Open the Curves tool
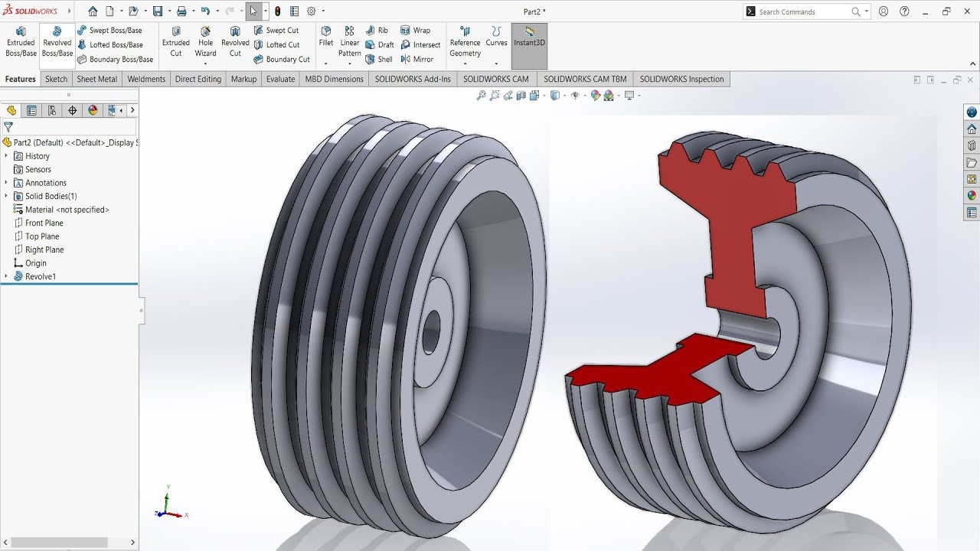980x551 pixels. click(x=496, y=37)
